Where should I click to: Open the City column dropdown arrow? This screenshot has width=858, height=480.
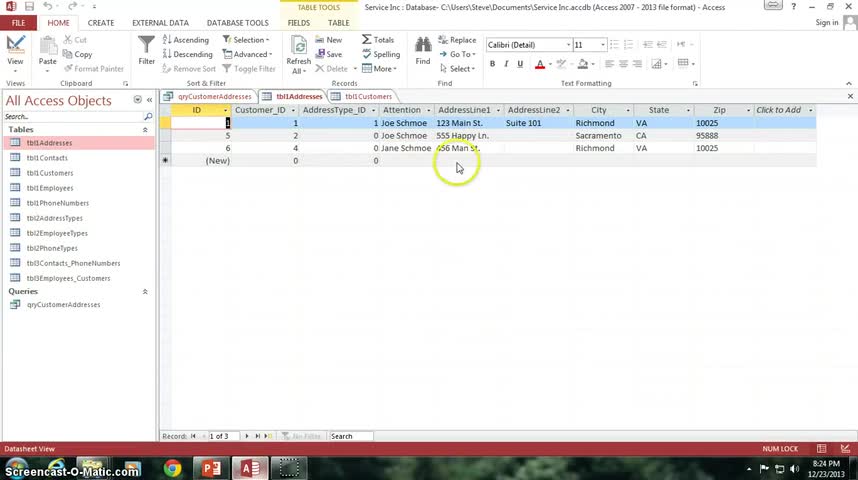point(628,111)
